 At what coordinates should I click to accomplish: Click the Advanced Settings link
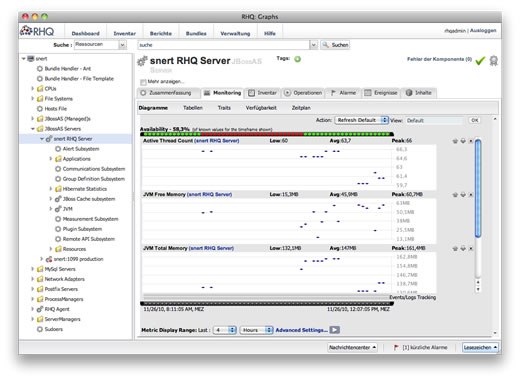(x=301, y=330)
